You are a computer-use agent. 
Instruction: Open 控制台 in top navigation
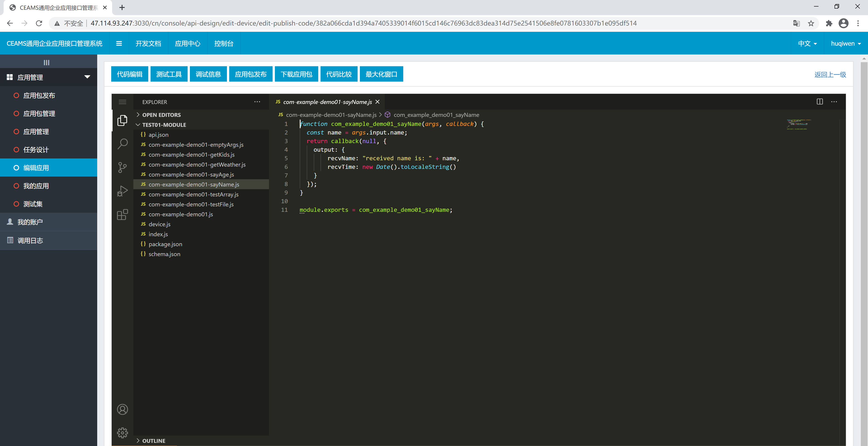224,43
